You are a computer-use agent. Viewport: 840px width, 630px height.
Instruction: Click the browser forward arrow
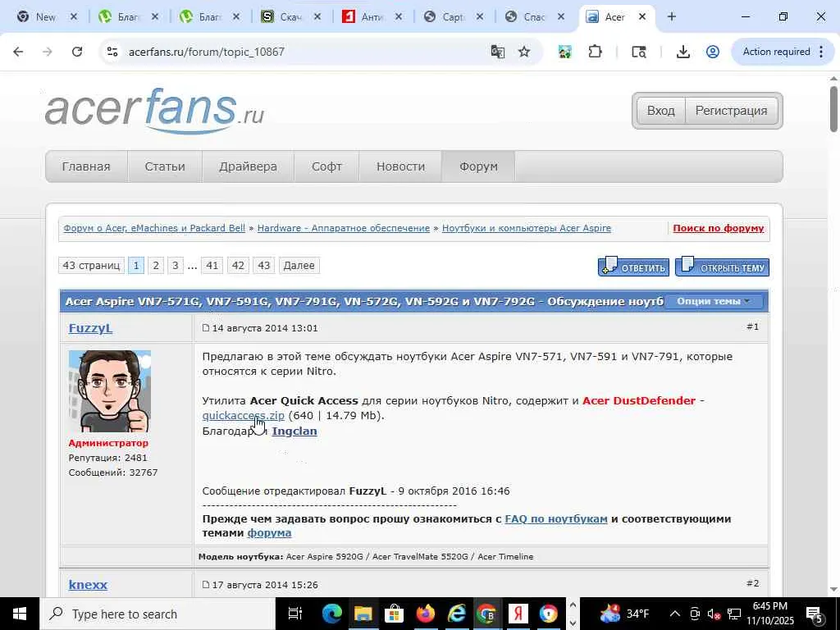click(x=47, y=52)
